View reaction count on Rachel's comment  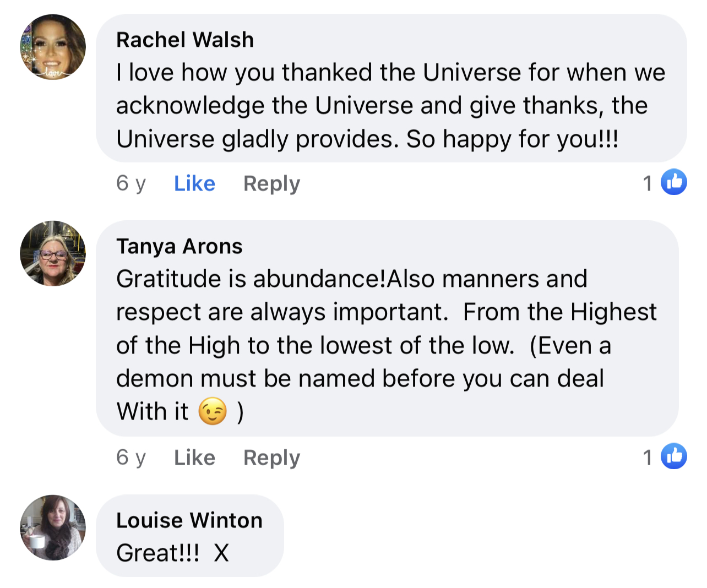[648, 183]
